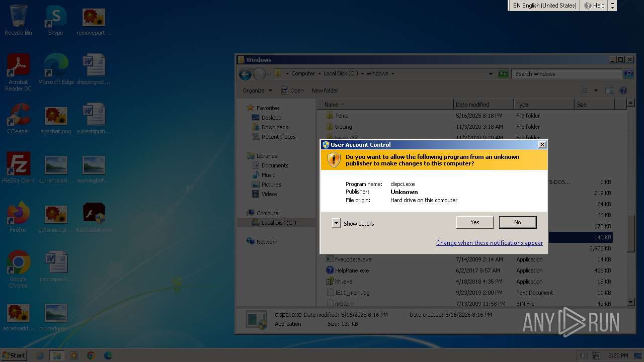Launch the media player taskbar icon
Image resolution: width=644 pixels, height=362 pixels.
[x=74, y=355]
